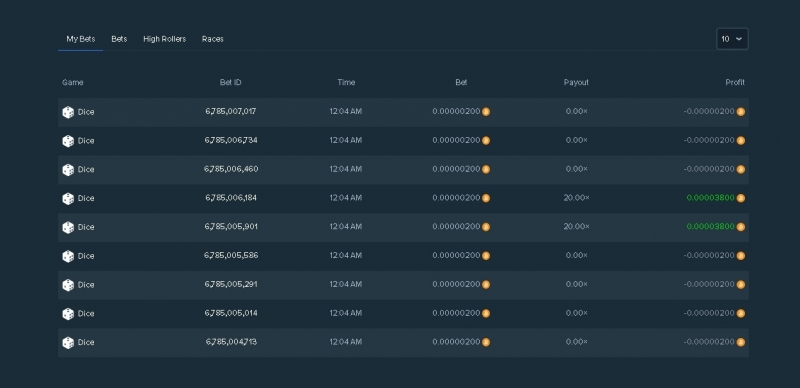Screen dimensions: 800x388
Task: Open the Races tab
Action: coord(213,39)
